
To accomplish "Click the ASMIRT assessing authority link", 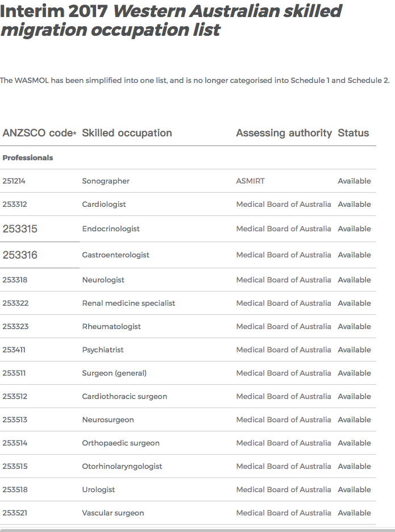I will click(x=250, y=181).
